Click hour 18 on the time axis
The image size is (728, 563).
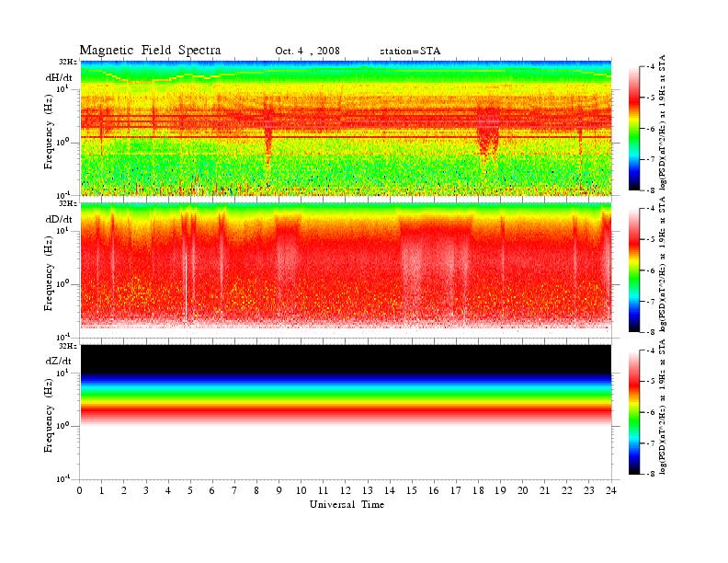478,490
